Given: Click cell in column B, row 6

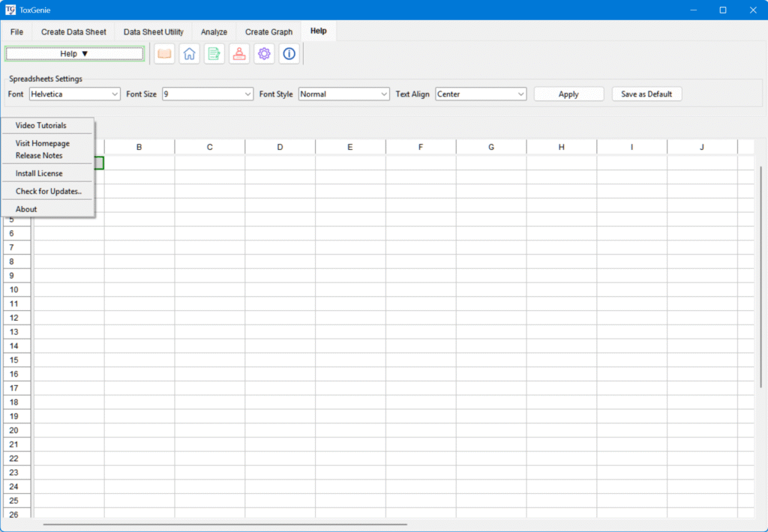Looking at the screenshot, I should (x=139, y=234).
